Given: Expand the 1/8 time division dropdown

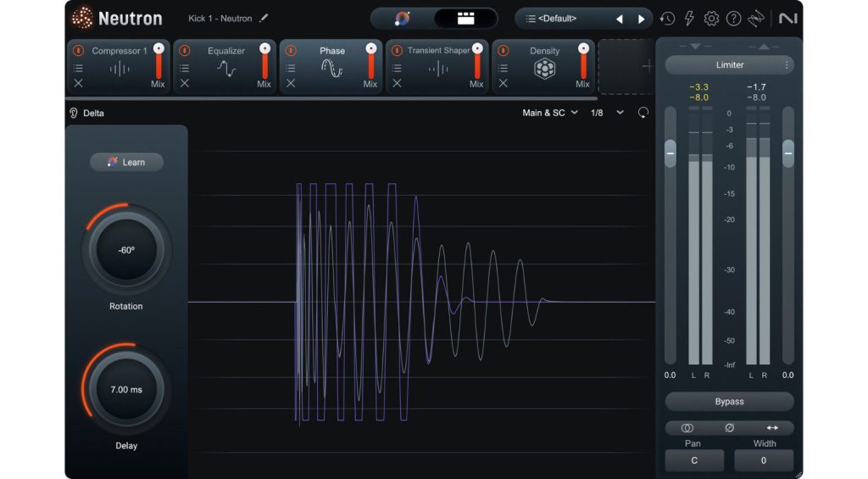Looking at the screenshot, I should click(607, 113).
